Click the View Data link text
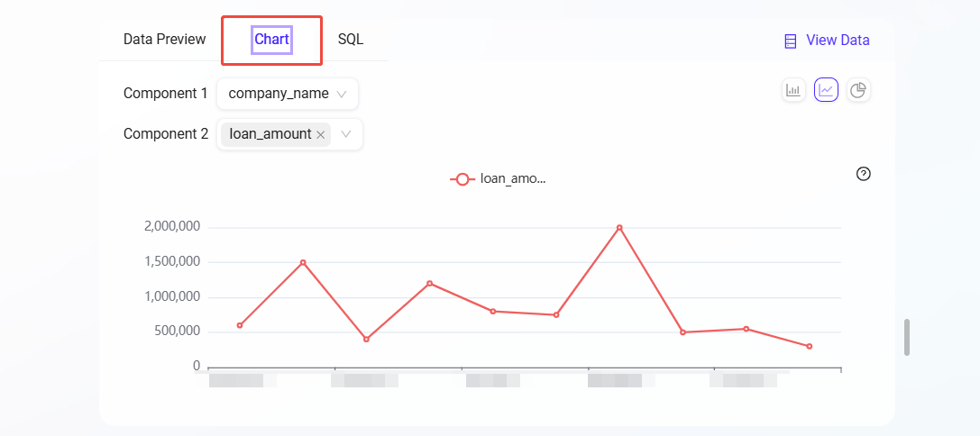 pos(838,40)
